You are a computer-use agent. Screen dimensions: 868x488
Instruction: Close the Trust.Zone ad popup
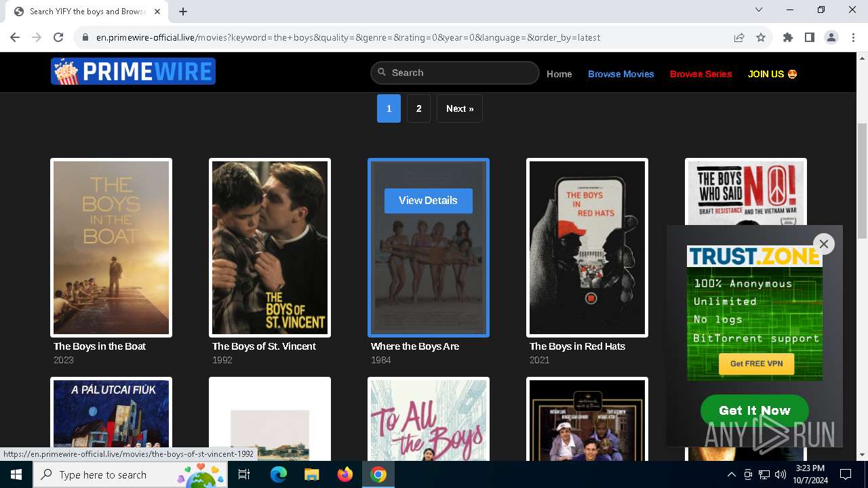click(824, 244)
